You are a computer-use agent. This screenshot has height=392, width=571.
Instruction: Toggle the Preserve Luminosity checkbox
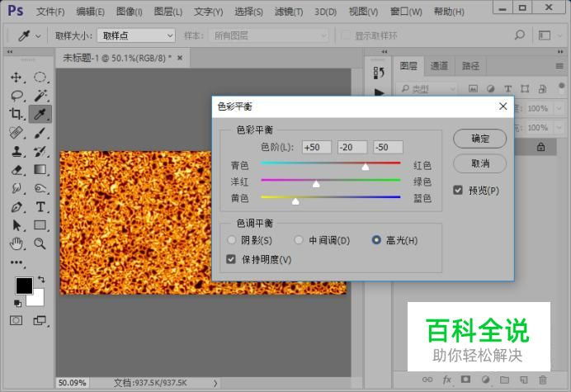231,259
